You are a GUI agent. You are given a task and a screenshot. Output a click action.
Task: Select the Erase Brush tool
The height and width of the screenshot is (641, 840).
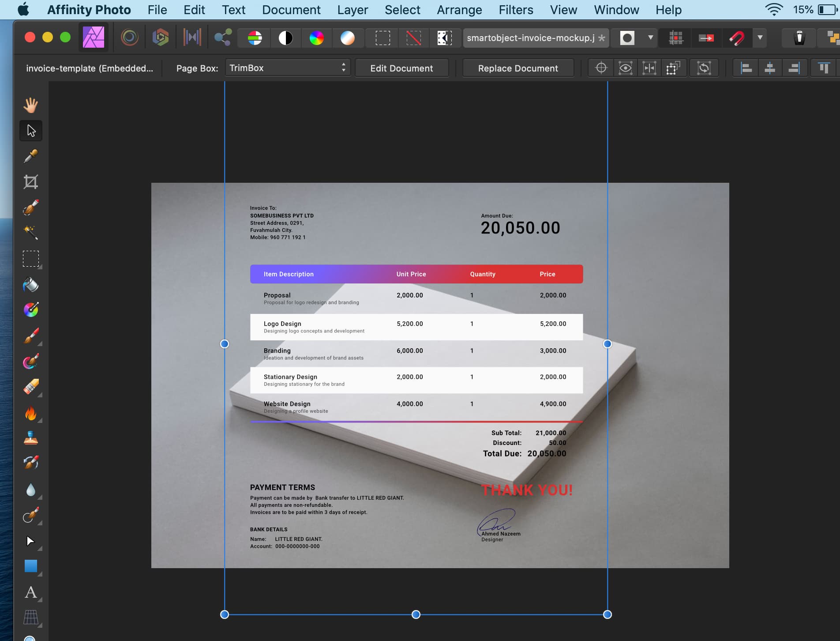tap(30, 387)
